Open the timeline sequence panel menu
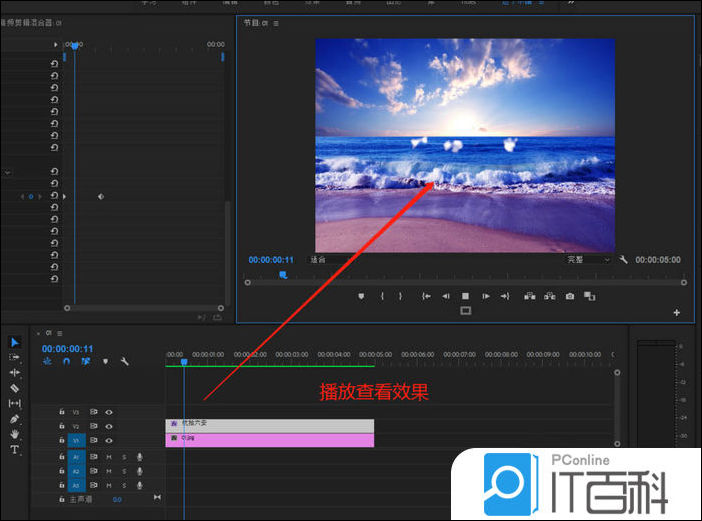 [x=60, y=333]
